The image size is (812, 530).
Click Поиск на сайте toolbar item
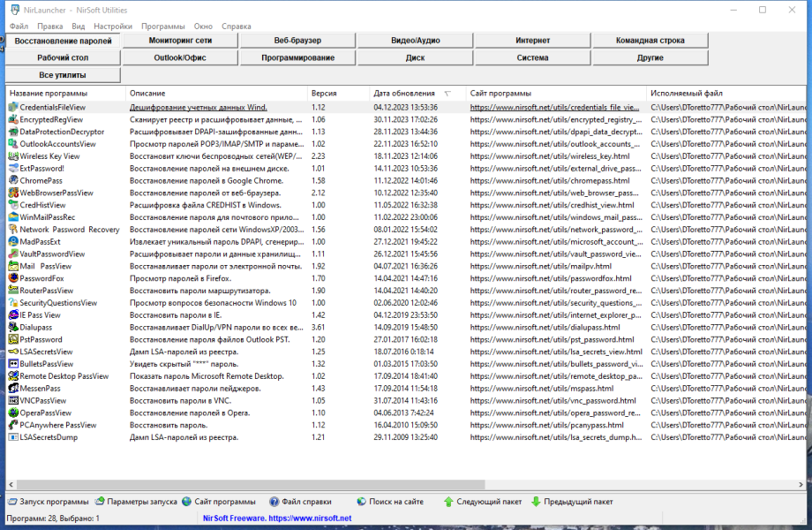point(390,502)
